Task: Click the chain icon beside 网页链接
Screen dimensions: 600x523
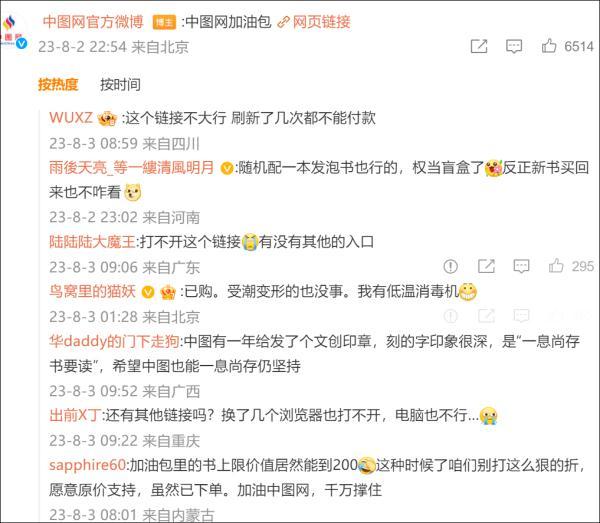Action: tap(283, 22)
